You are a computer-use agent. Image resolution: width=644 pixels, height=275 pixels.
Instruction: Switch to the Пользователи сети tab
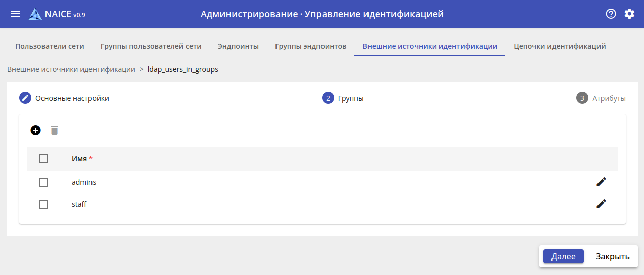click(50, 46)
